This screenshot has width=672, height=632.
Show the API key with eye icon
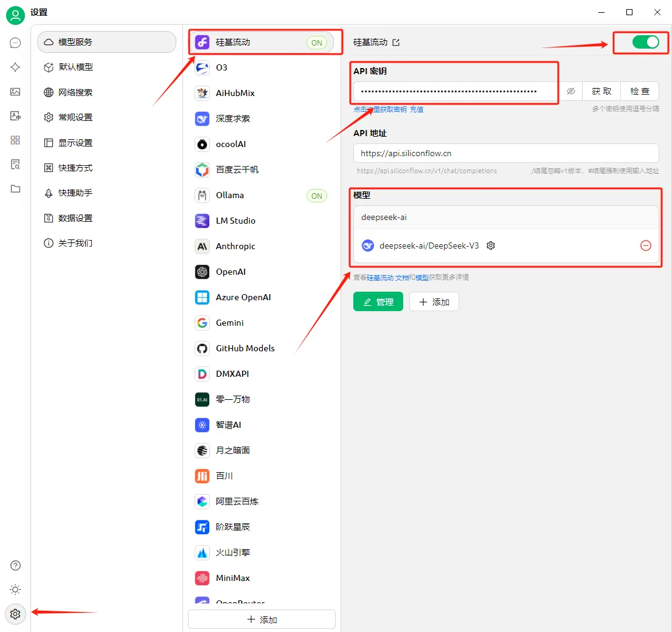571,91
